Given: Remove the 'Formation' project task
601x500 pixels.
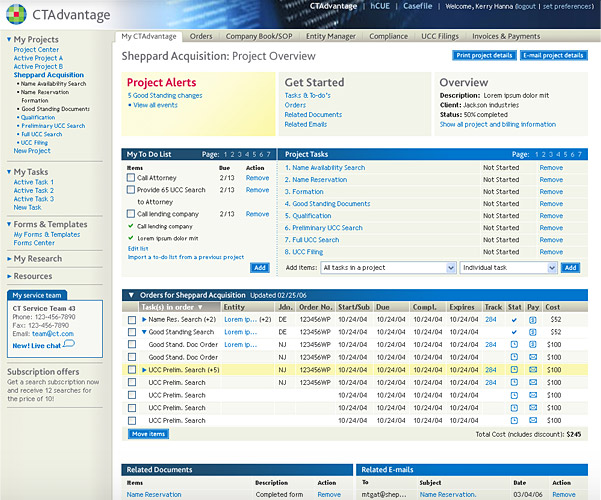Looking at the screenshot, I should (551, 191).
